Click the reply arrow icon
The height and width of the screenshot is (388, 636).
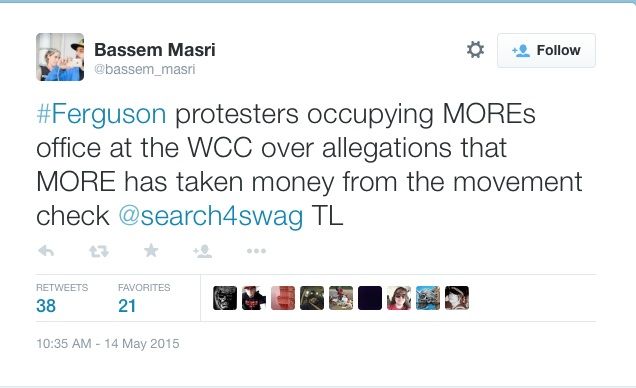tap(46, 251)
